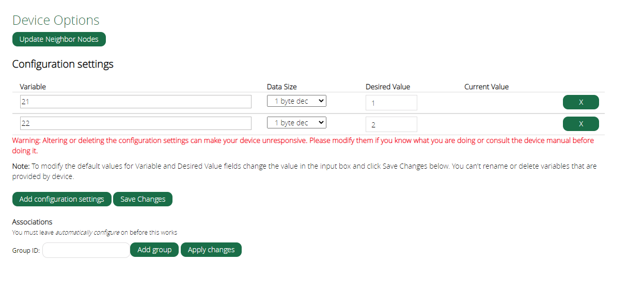Open the Data Size dropdown for variable 21

click(296, 101)
